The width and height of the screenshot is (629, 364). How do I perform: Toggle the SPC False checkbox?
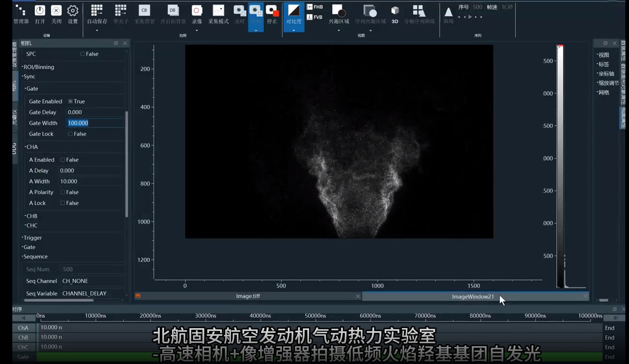point(83,54)
